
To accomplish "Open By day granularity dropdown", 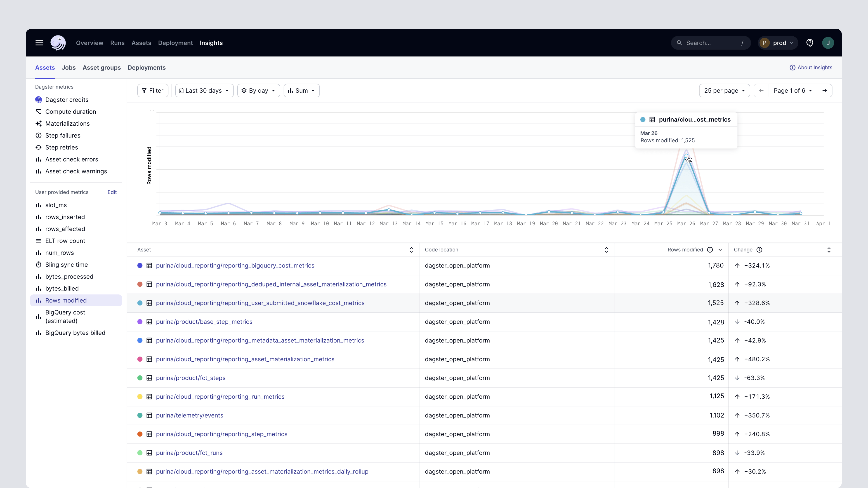I will [258, 91].
